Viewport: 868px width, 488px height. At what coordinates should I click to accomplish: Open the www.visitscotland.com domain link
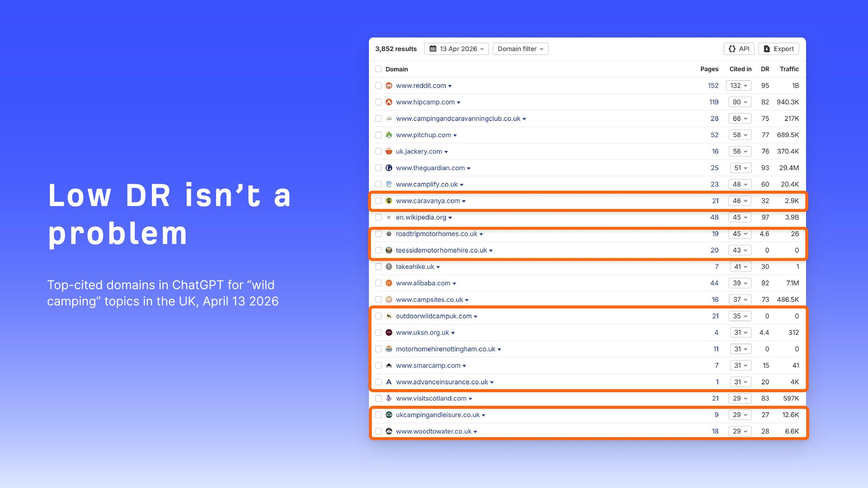tap(431, 399)
